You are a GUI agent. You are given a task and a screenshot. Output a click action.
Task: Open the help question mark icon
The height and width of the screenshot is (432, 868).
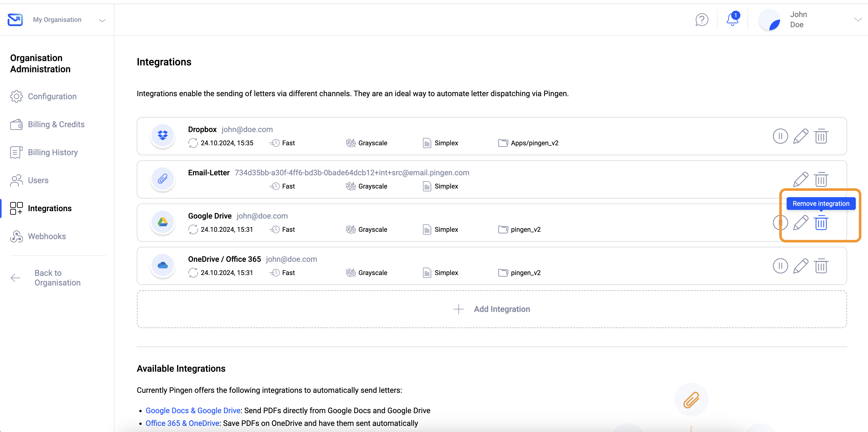701,20
